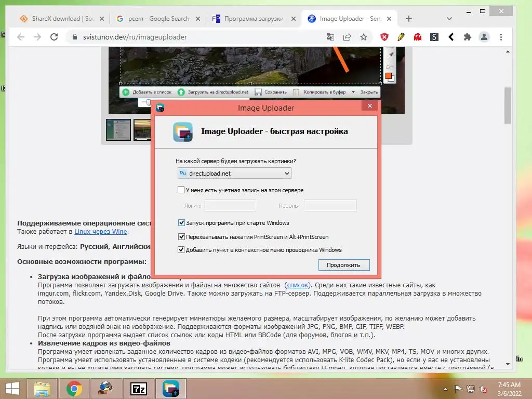The width and height of the screenshot is (532, 399).
Task: Click the page vertical scrollbar thumb
Action: (x=508, y=105)
